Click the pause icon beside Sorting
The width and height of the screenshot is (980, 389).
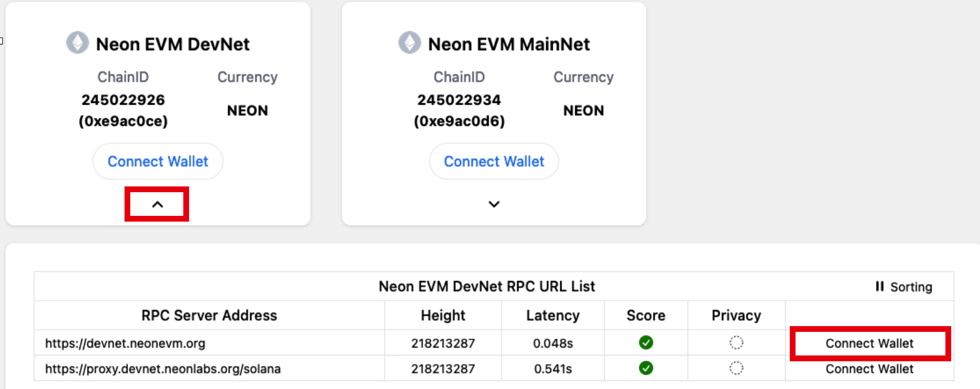point(880,286)
